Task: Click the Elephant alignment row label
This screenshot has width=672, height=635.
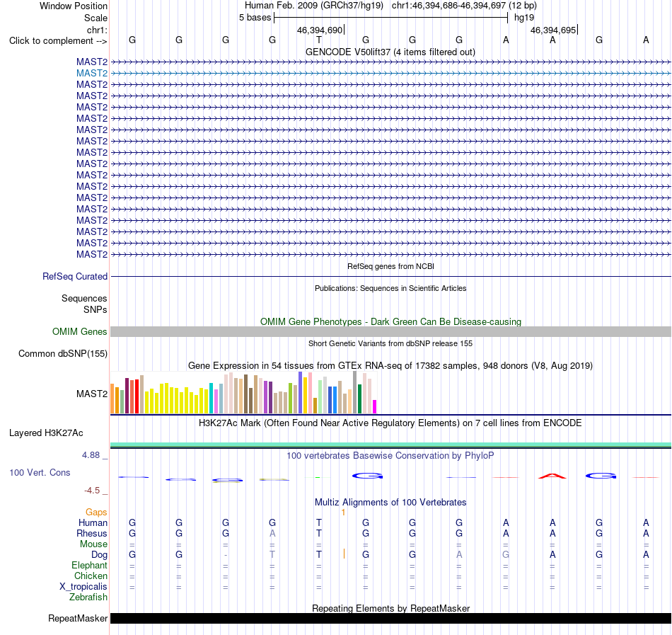Action: [89, 566]
